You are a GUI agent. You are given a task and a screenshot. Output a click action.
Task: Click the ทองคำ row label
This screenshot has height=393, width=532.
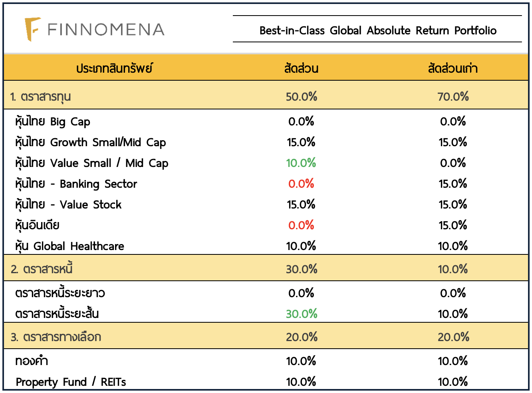coord(32,361)
